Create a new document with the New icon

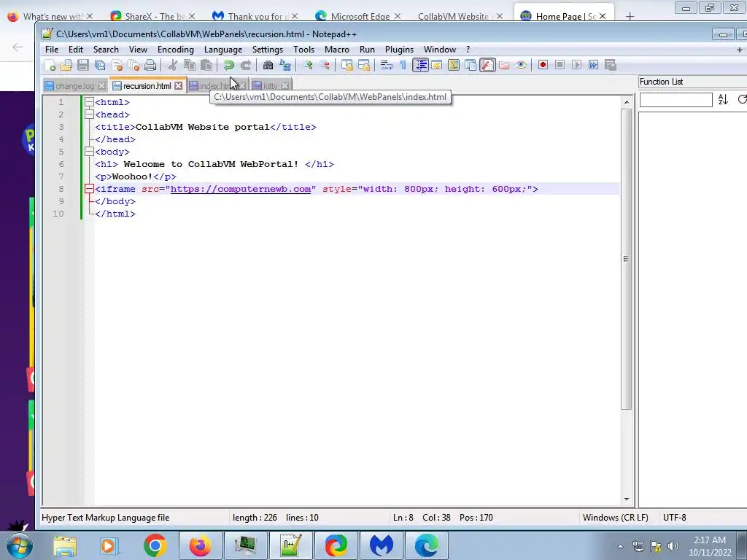[50, 65]
